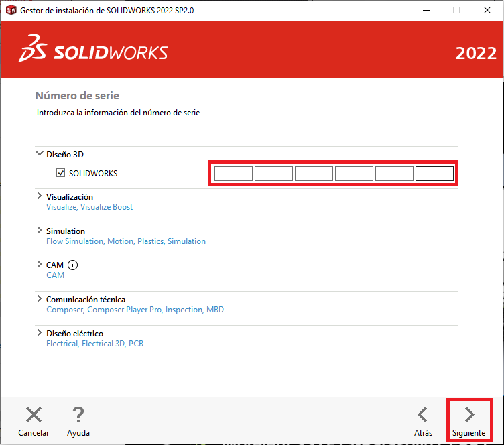Expand the Comunicación técnica section
This screenshot has height=445, width=504.
40,298
